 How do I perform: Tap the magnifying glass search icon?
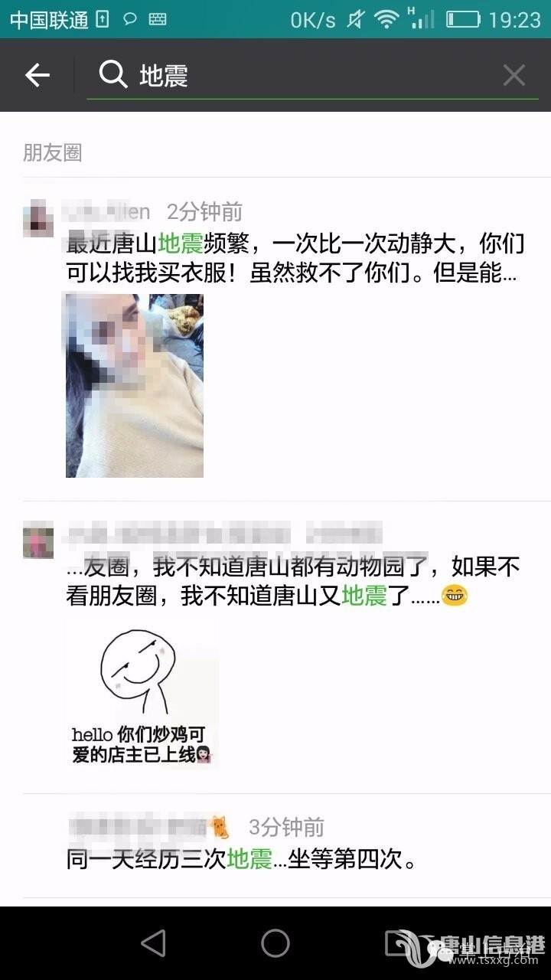click(x=113, y=75)
